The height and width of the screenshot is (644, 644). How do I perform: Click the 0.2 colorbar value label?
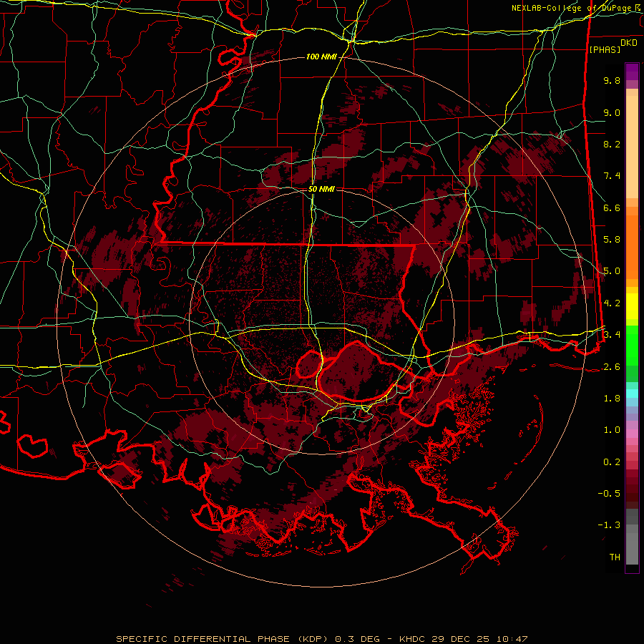click(612, 462)
